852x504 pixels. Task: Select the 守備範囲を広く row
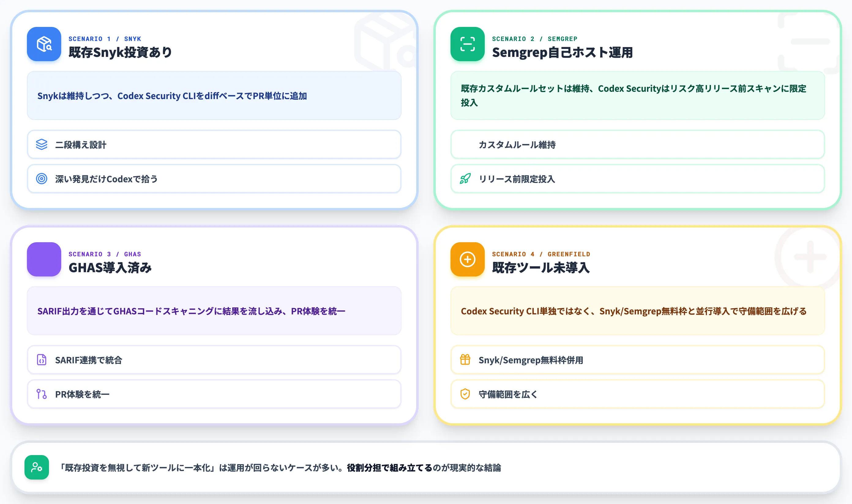(637, 394)
